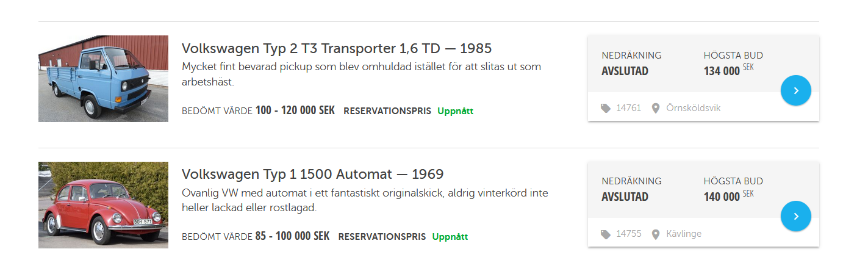Open Volkswagen Typ 2 T3 Transporter title

click(336, 48)
